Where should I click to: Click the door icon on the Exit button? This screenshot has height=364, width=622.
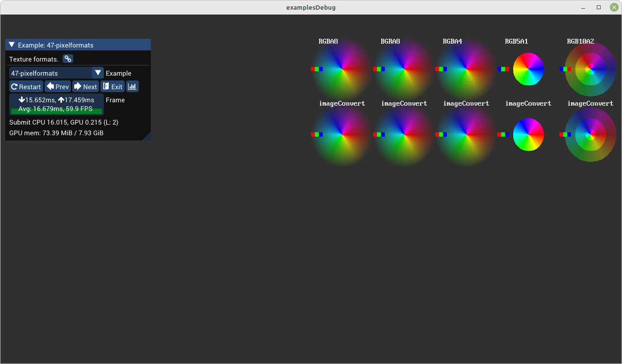107,86
